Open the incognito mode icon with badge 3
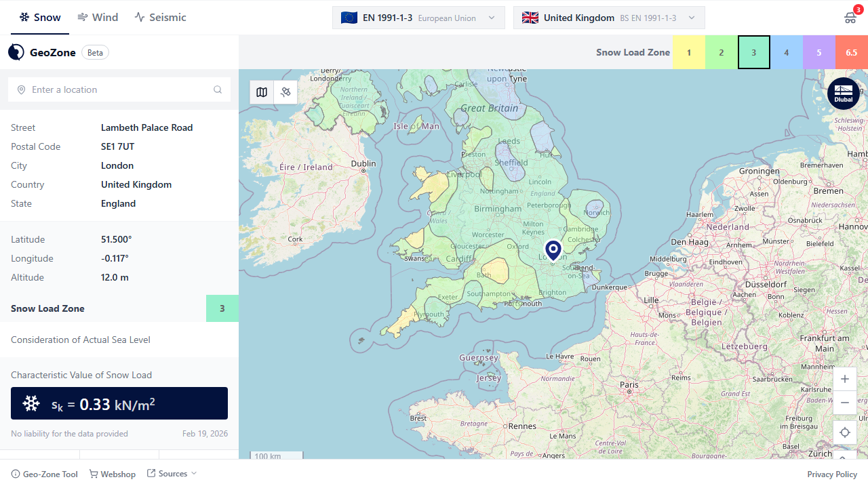The height and width of the screenshot is (488, 868). [850, 17]
